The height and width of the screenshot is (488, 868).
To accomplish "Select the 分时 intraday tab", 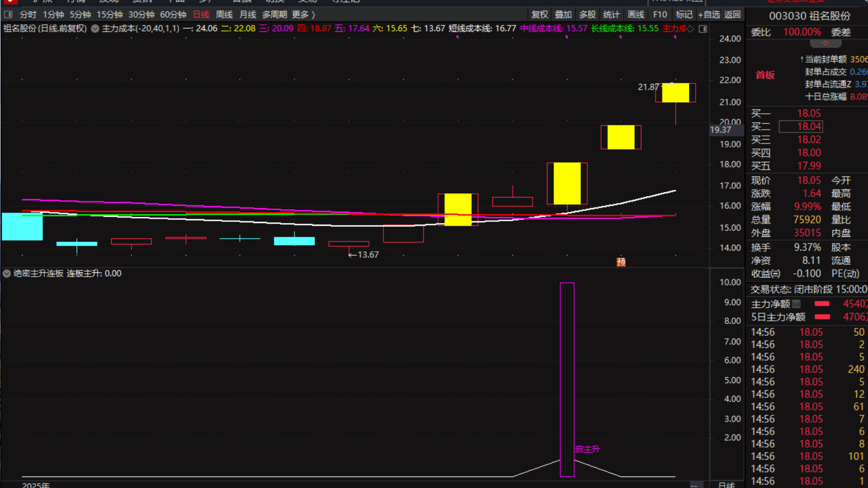I will pos(28,15).
